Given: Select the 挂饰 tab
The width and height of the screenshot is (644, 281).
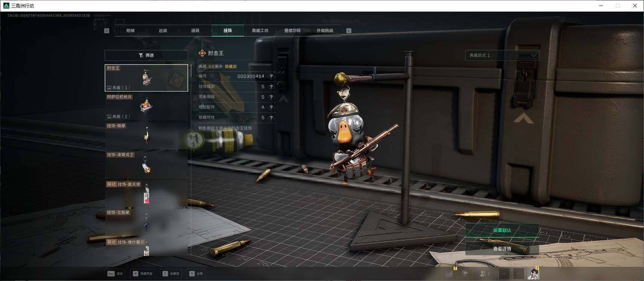Looking at the screenshot, I should click(228, 31).
